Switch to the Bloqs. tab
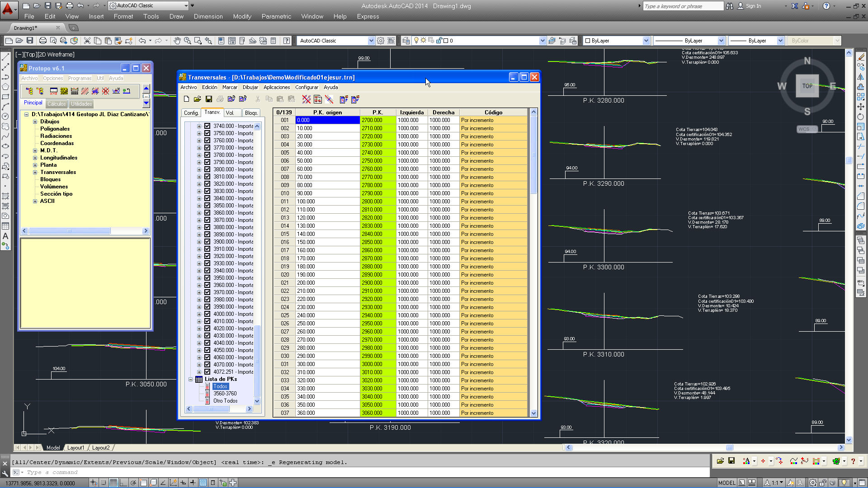Screen dimensions: 868x488 (251, 113)
